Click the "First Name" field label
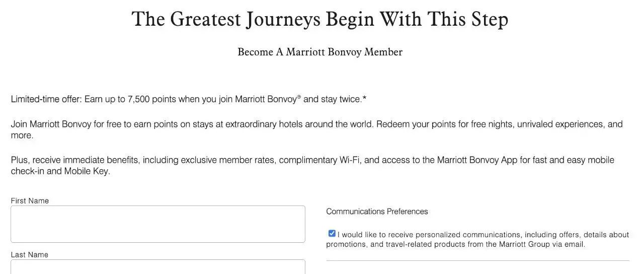The height and width of the screenshot is (274, 644). pos(30,200)
